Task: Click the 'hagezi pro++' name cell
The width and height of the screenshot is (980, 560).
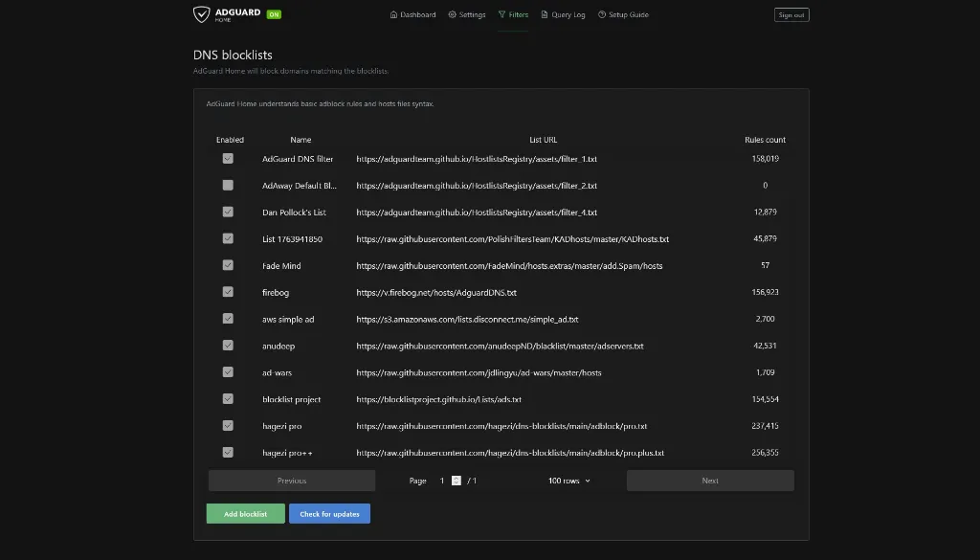Action: pyautogui.click(x=287, y=453)
